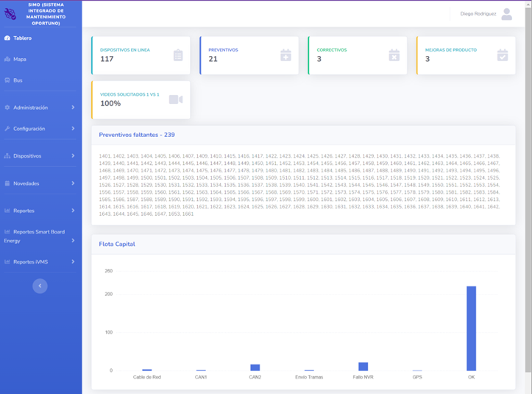
Task: Click the 117 devices online value
Action: [x=107, y=59]
